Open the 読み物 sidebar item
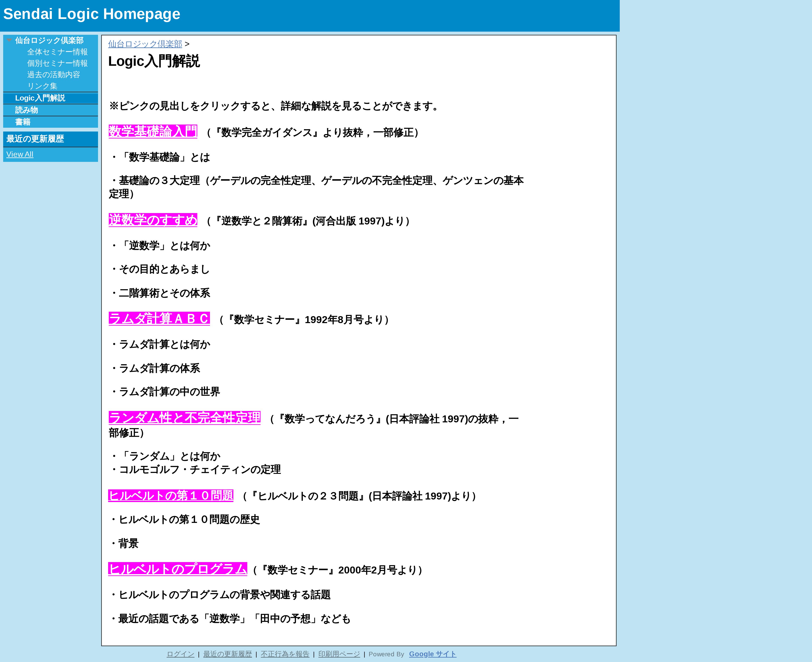 click(x=26, y=110)
